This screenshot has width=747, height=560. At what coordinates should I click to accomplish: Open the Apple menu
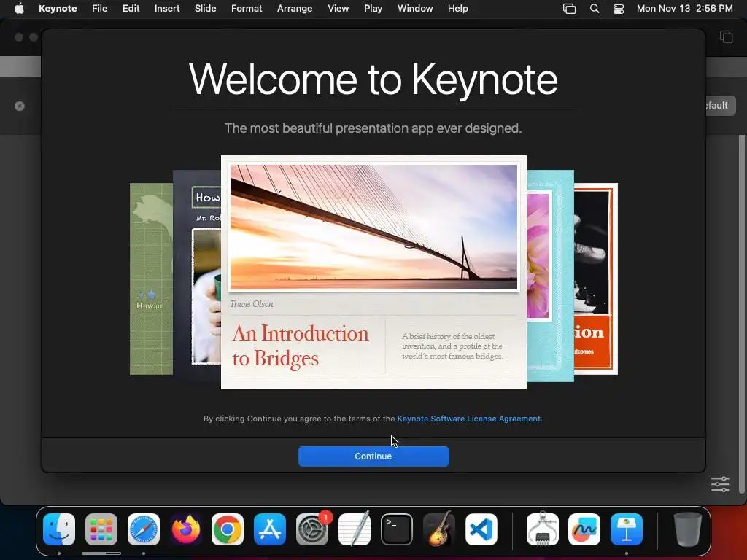(19, 9)
